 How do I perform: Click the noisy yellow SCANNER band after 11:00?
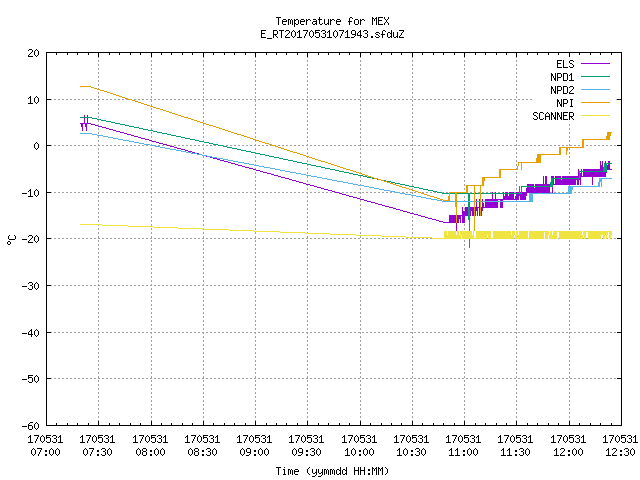click(x=528, y=235)
